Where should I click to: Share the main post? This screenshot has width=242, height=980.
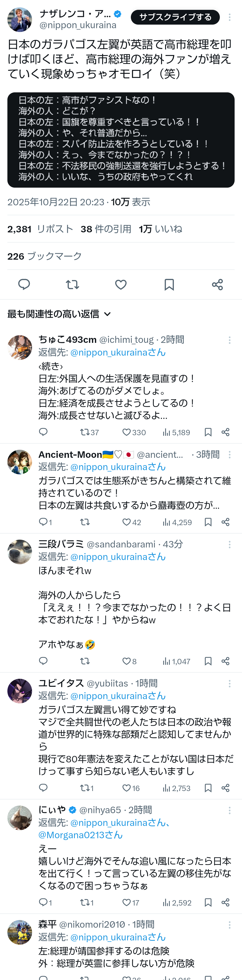(218, 284)
